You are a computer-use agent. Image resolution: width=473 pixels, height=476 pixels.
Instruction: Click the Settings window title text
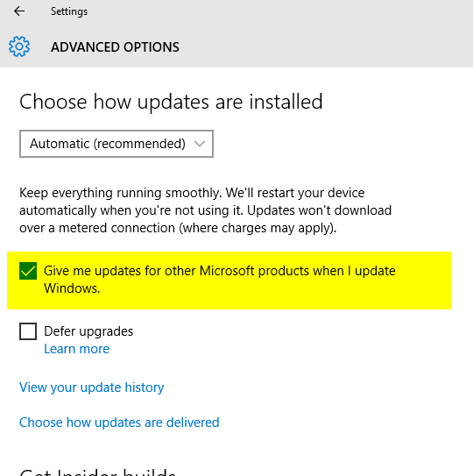tap(69, 11)
